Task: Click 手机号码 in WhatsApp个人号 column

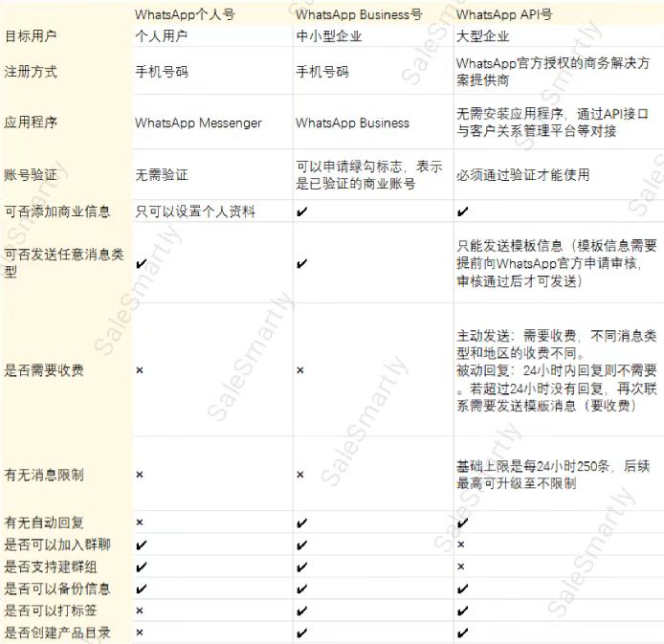Action: [x=162, y=72]
